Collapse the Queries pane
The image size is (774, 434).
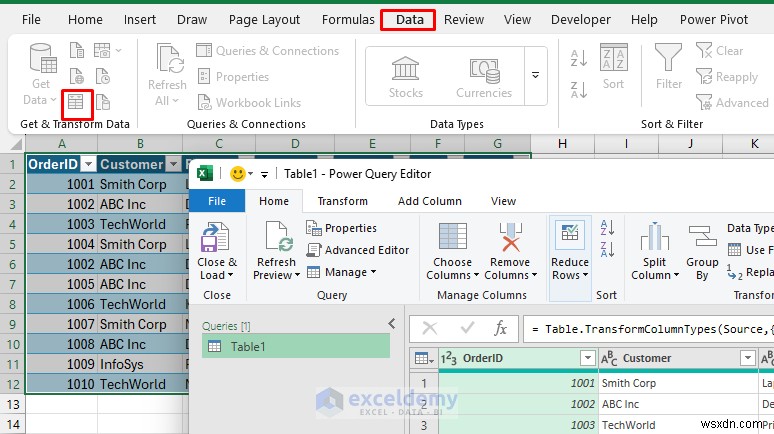tap(392, 323)
